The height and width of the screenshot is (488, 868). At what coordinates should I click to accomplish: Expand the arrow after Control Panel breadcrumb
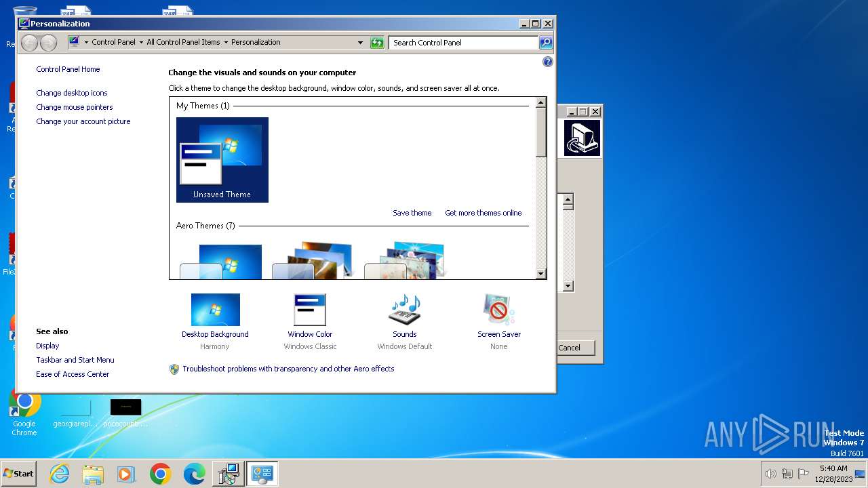click(141, 42)
